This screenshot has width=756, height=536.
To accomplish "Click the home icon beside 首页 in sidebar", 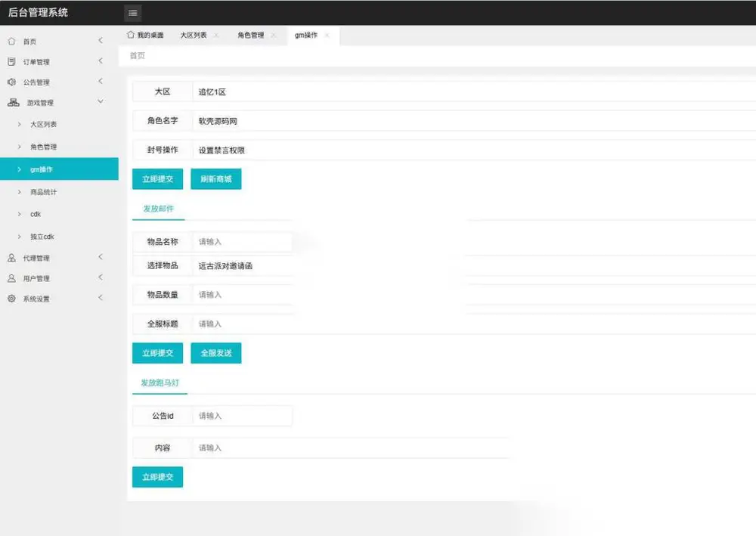I will point(11,42).
